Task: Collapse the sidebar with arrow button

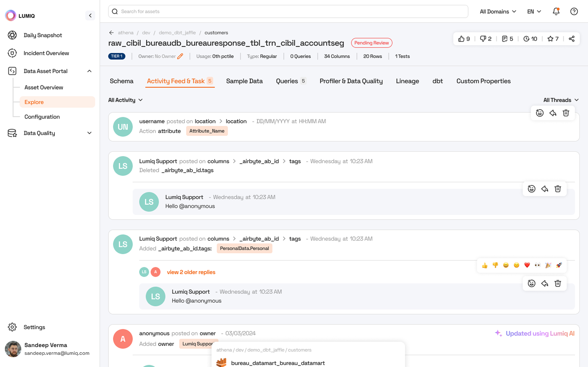Action: (x=90, y=15)
